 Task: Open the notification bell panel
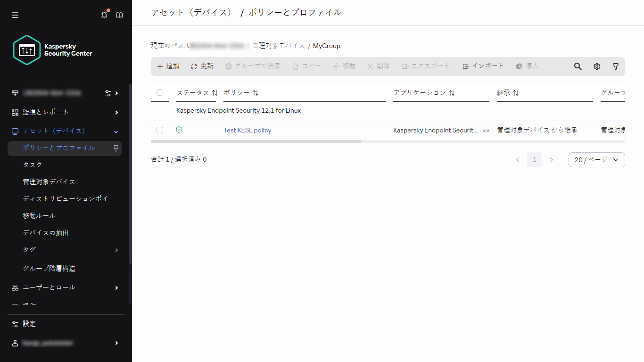104,15
